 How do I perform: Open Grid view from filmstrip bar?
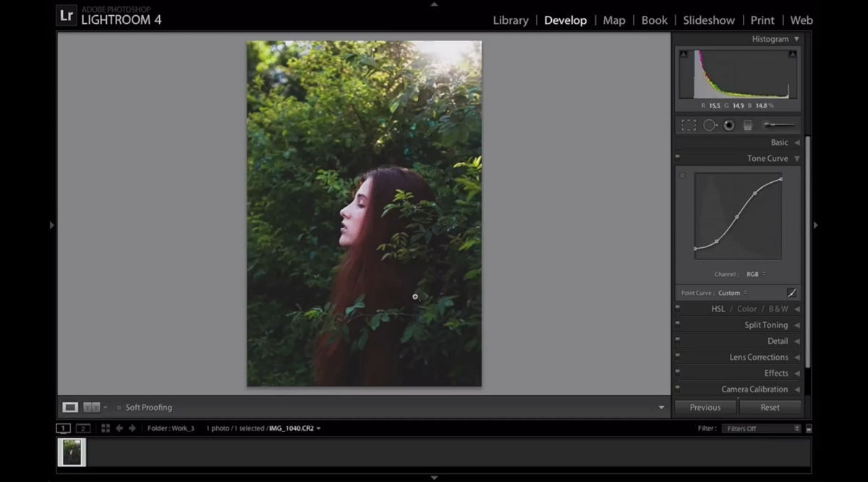pyautogui.click(x=106, y=429)
